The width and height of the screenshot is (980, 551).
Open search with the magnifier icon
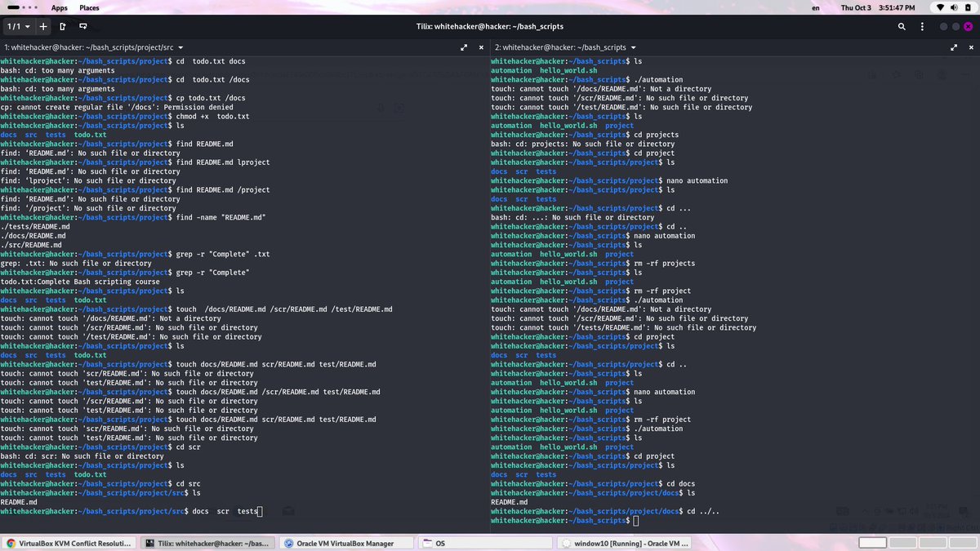pyautogui.click(x=902, y=26)
